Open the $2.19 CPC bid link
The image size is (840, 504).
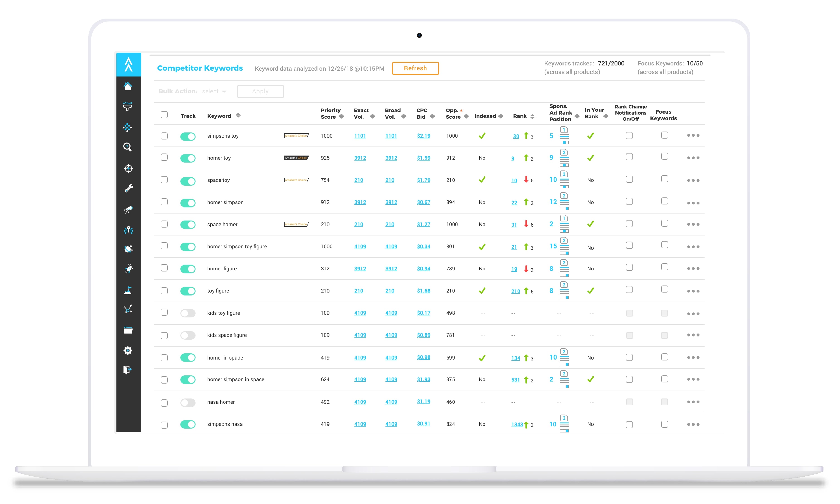click(x=423, y=136)
